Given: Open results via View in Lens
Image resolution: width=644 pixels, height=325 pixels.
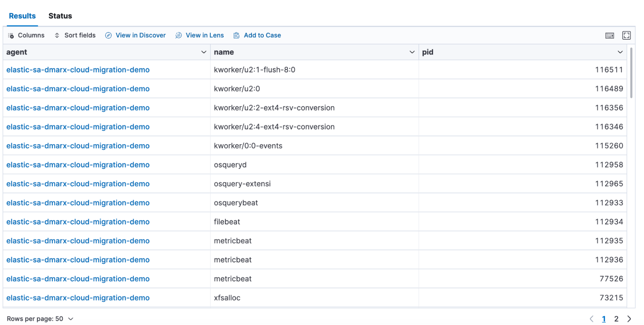Looking at the screenshot, I should click(199, 35).
